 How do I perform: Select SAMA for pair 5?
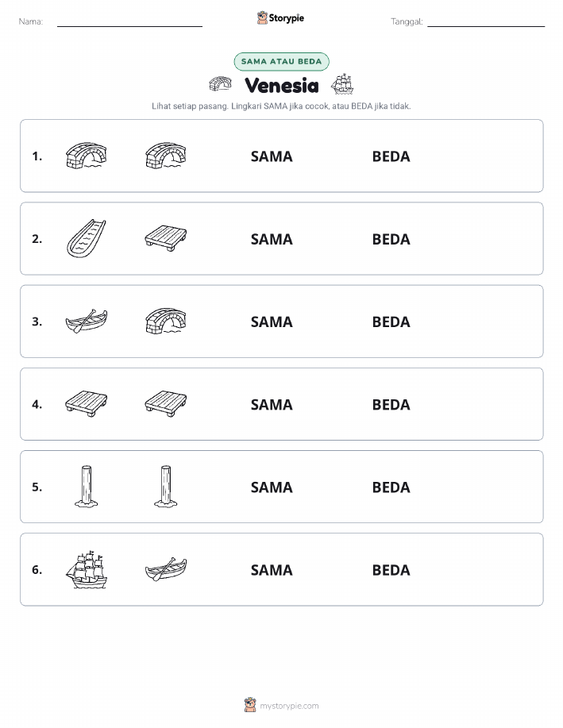[x=272, y=487]
